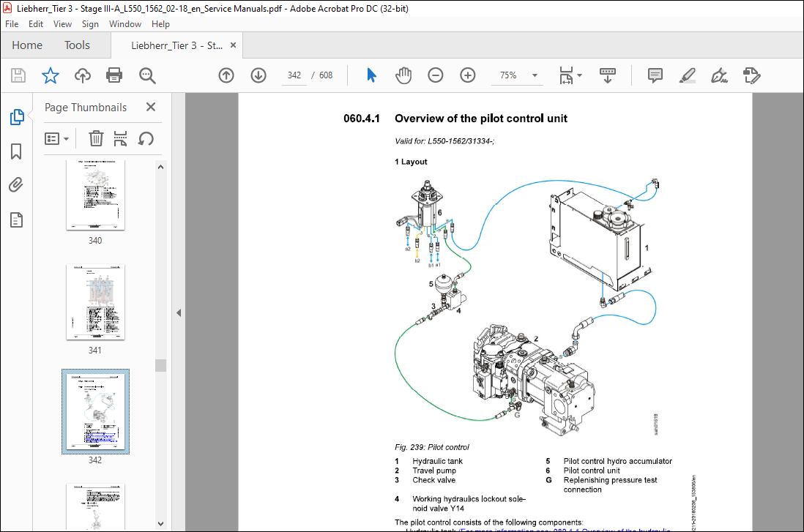Viewport: 804px width, 532px height.
Task: Open the File menu
Action: pos(12,24)
